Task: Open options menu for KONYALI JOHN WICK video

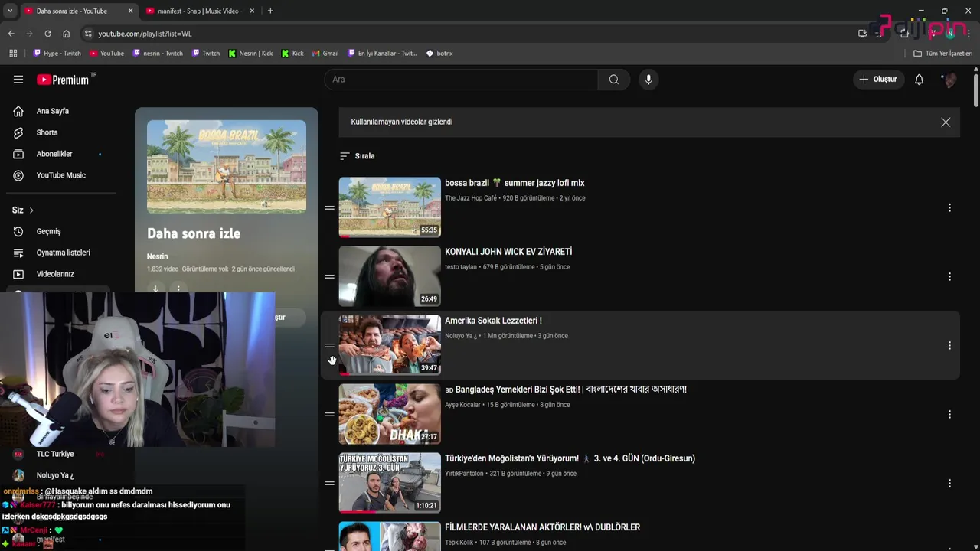Action: pyautogui.click(x=949, y=276)
